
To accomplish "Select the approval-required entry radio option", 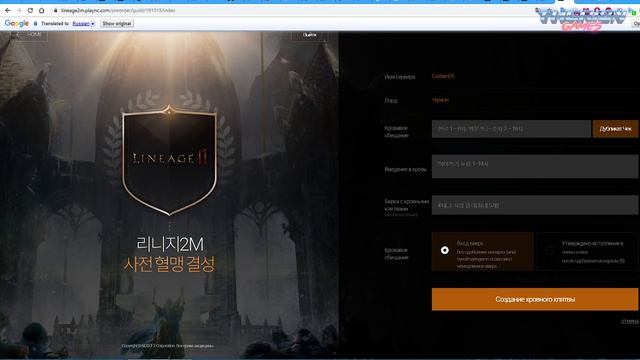I will coord(587,251).
